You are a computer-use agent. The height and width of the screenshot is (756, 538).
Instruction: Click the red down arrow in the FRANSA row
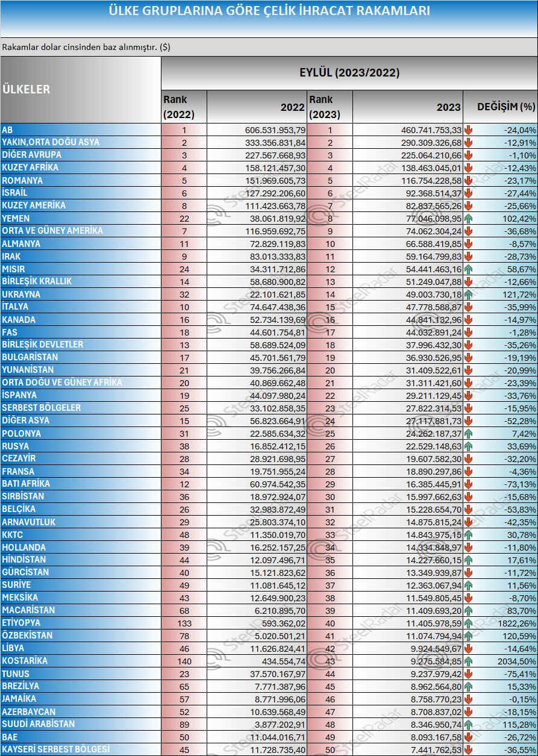coord(469,471)
